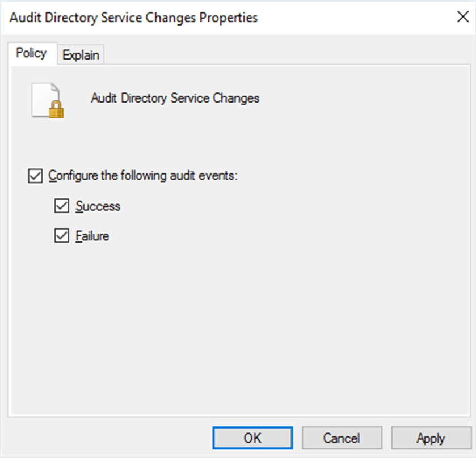Switch to the Policy tab
This screenshot has width=476, height=458.
click(32, 53)
